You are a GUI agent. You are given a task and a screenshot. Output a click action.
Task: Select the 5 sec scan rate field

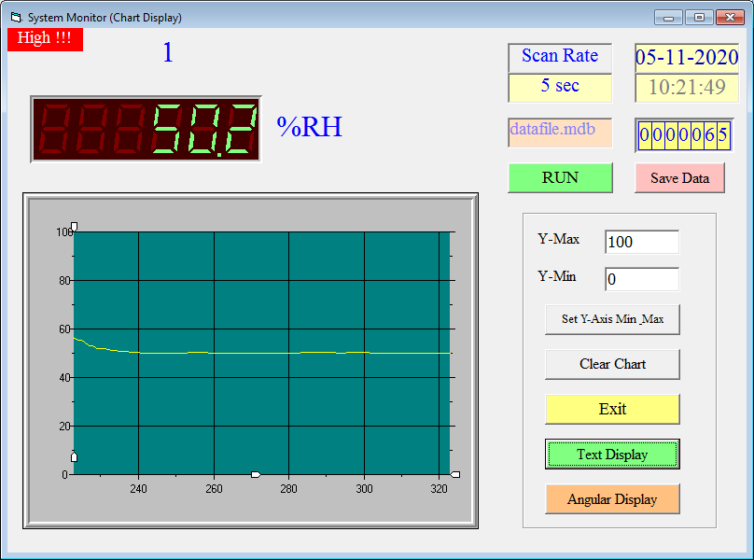click(x=560, y=87)
